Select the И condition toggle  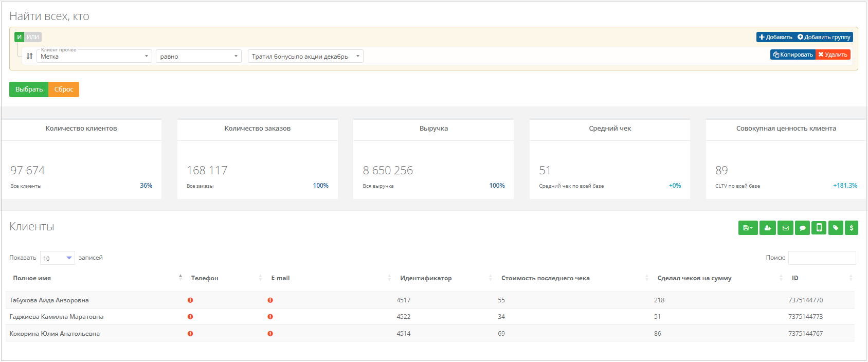[x=20, y=37]
